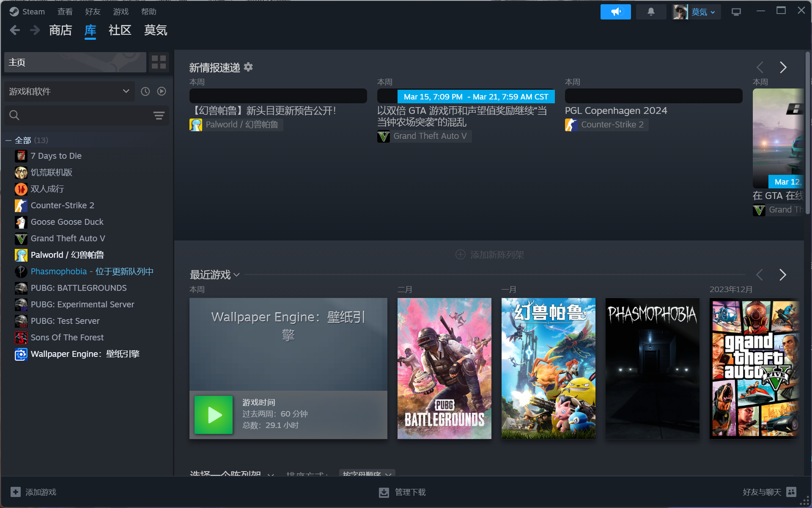Click the Counter-Strike 2 news tag
Viewport: 812px width, 508px height.
[606, 124]
